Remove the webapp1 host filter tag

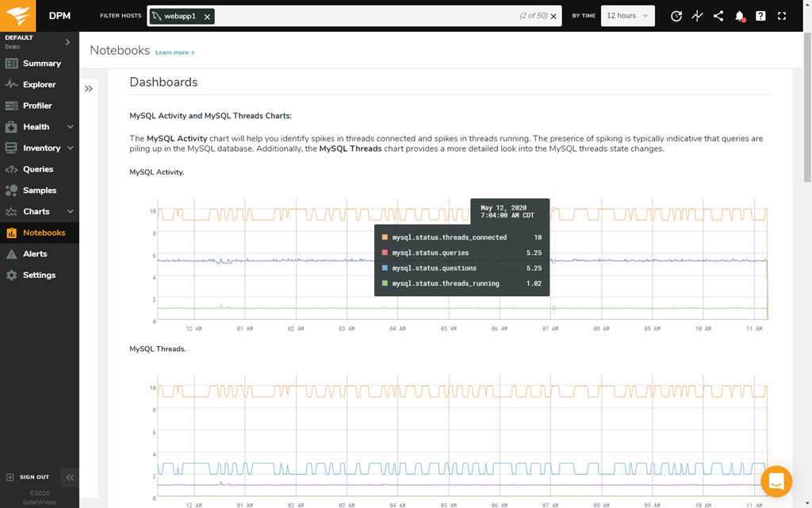tap(207, 17)
